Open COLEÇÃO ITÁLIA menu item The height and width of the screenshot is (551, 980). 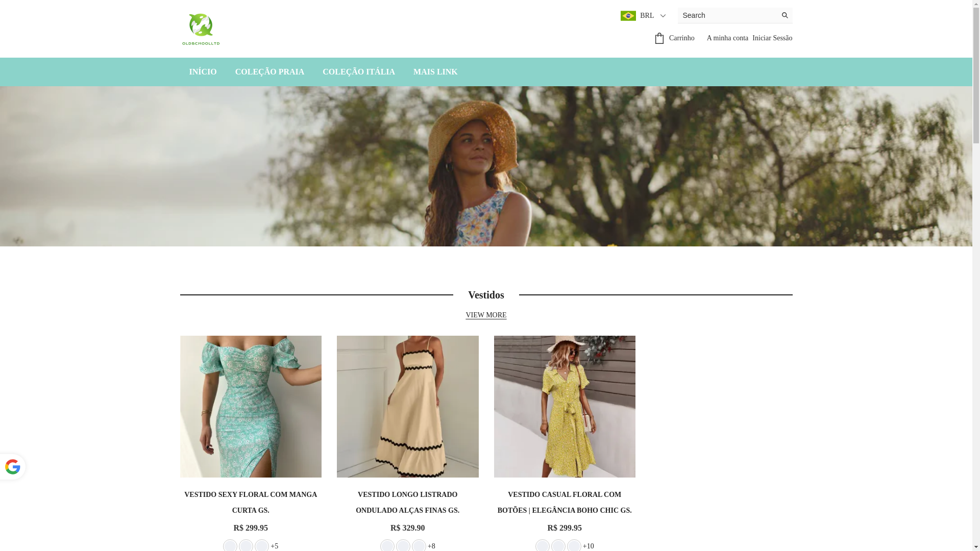[358, 72]
